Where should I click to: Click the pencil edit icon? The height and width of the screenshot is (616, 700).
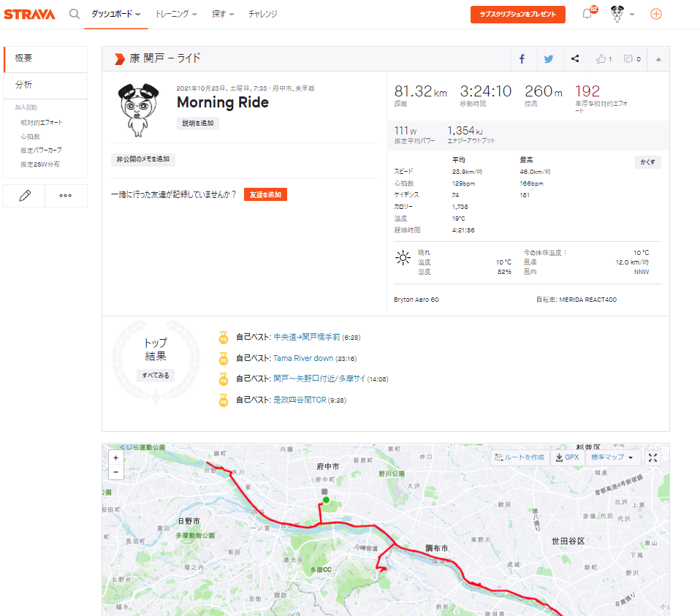pyautogui.click(x=25, y=195)
